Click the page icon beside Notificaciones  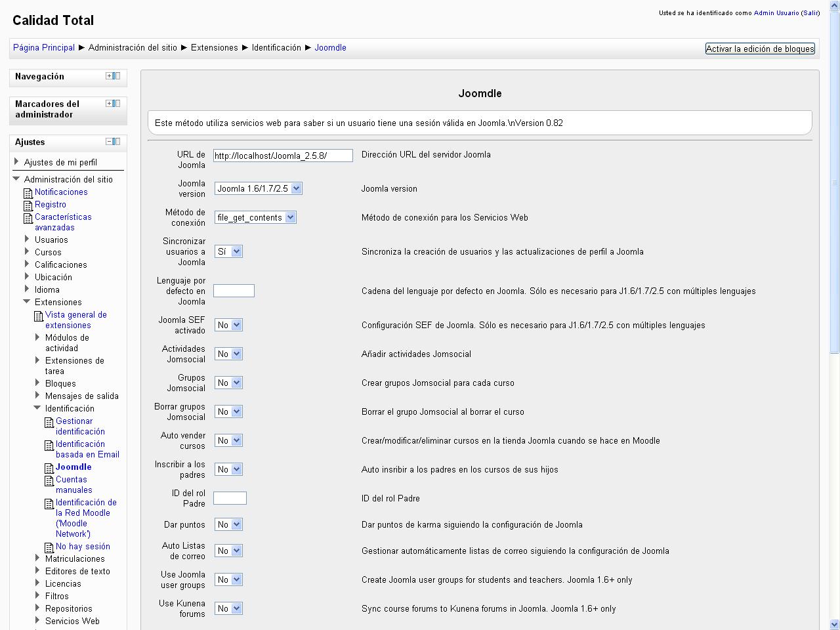click(28, 193)
